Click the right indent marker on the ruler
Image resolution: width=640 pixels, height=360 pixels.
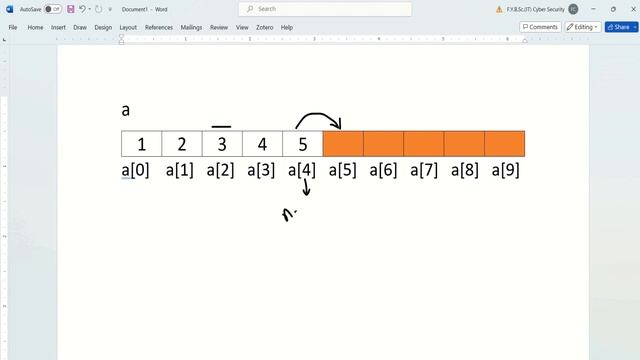(525, 41)
